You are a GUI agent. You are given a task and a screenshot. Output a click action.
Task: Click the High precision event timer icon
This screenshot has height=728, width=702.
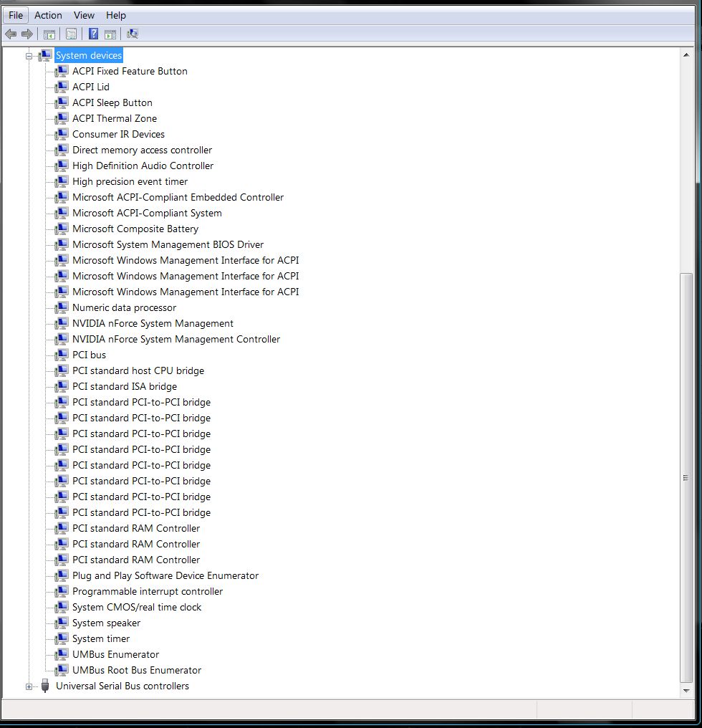(x=62, y=181)
